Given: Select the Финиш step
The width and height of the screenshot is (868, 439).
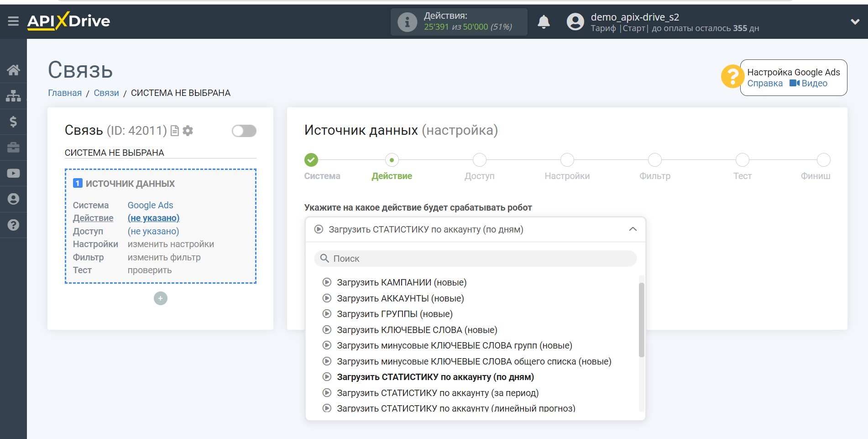Looking at the screenshot, I should 823,160.
